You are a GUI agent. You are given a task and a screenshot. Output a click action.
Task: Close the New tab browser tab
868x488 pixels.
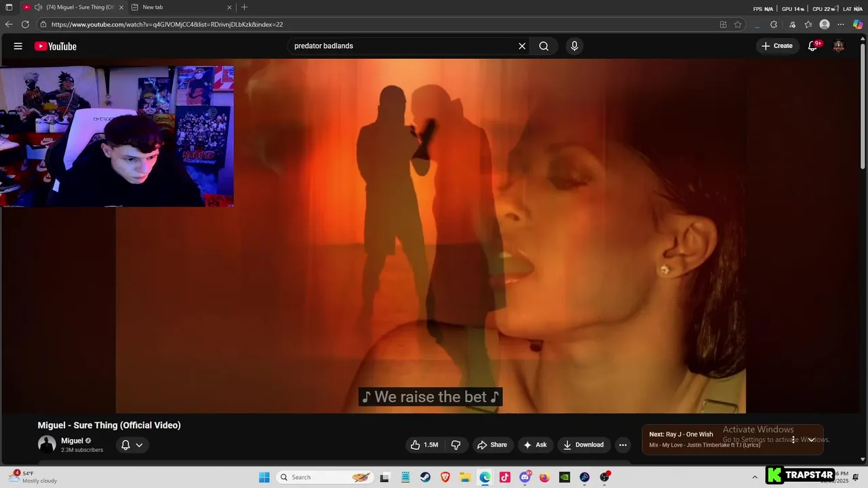pos(229,7)
